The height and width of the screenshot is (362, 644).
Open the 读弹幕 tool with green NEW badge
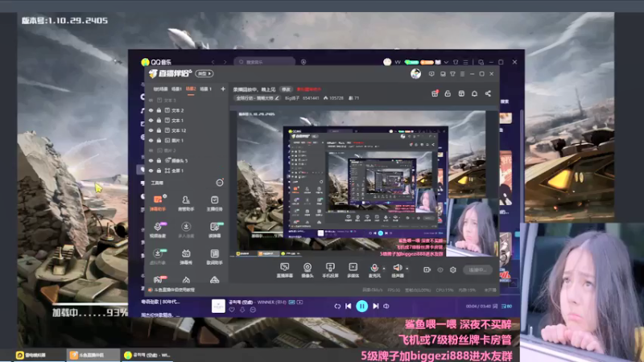(x=214, y=230)
